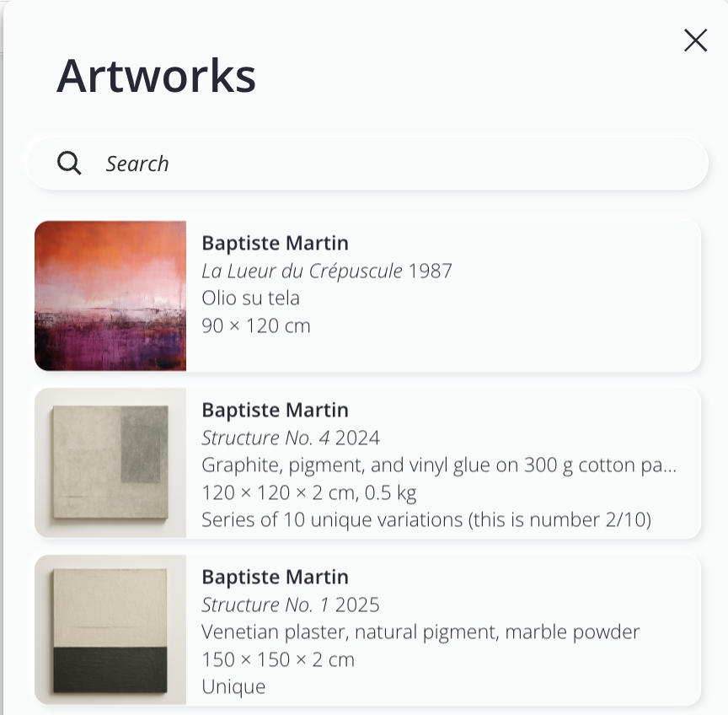Pick the Structure No. 1 artwork thumbnail
Screen dimensions: 728x715
pos(110,629)
